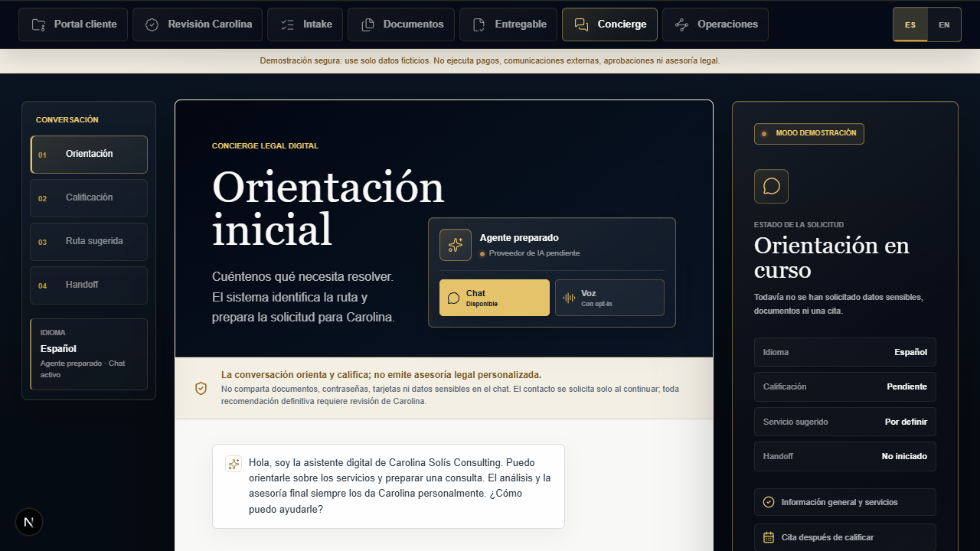Switch language to EN
Viewport: 980px width, 551px height.
point(944,24)
